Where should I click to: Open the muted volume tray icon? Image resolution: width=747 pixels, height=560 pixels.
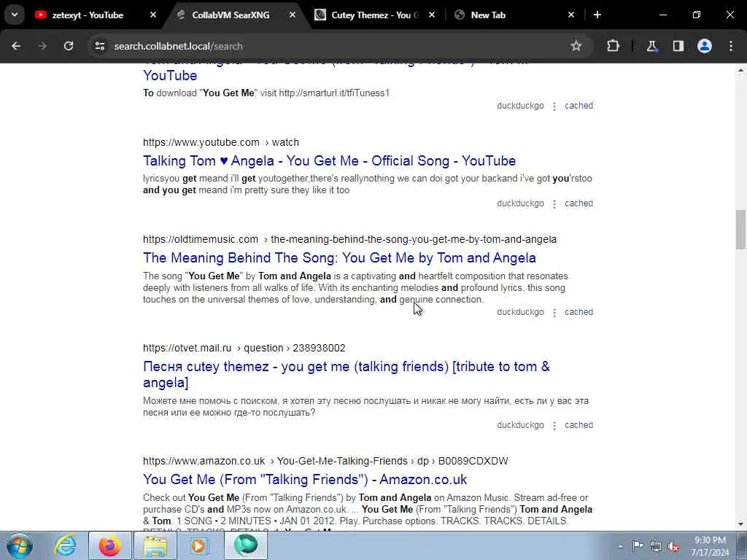(x=673, y=546)
